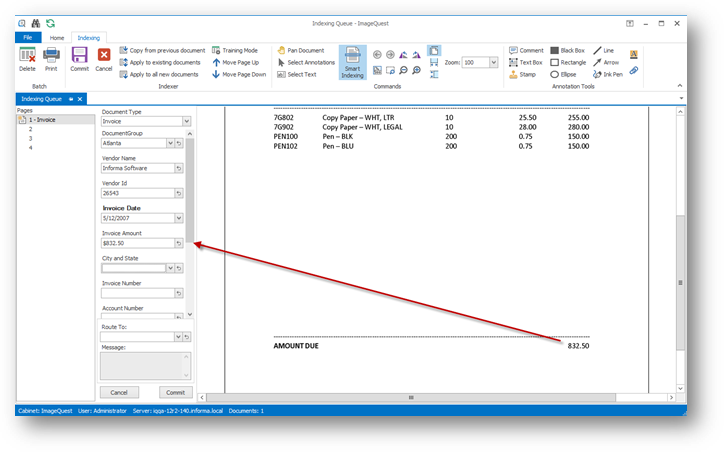Open the City and State dropdown
This screenshot has height=452, width=724.
click(170, 268)
